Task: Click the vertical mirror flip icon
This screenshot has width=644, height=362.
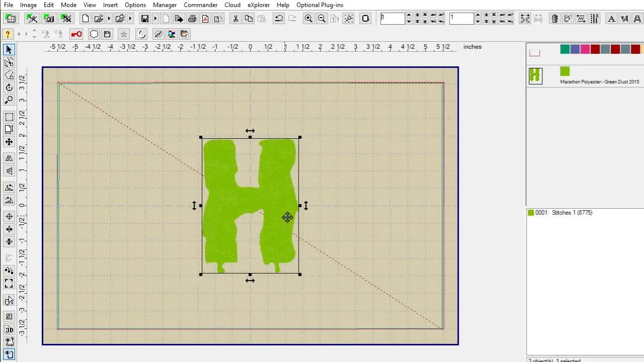Action: (9, 171)
